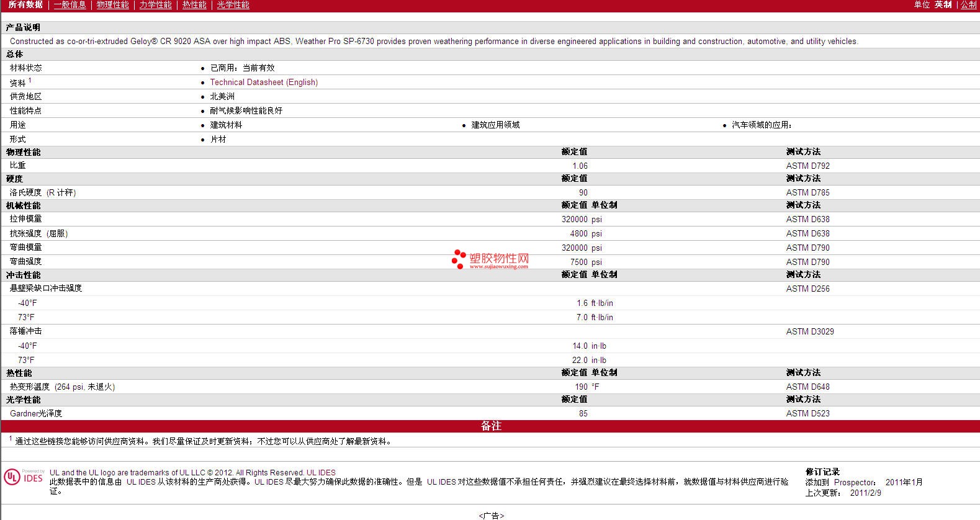
Task: Click Gardner光泽度 row label
Action: pos(36,413)
